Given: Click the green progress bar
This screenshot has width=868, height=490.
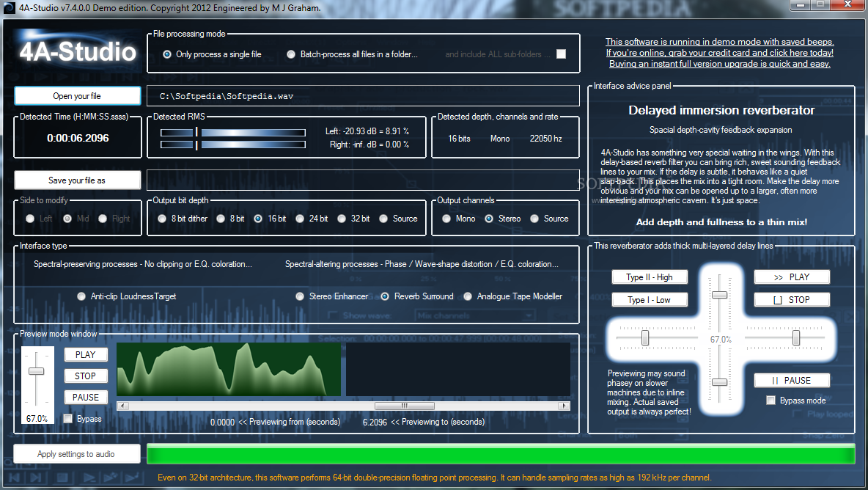Looking at the screenshot, I should pos(501,454).
